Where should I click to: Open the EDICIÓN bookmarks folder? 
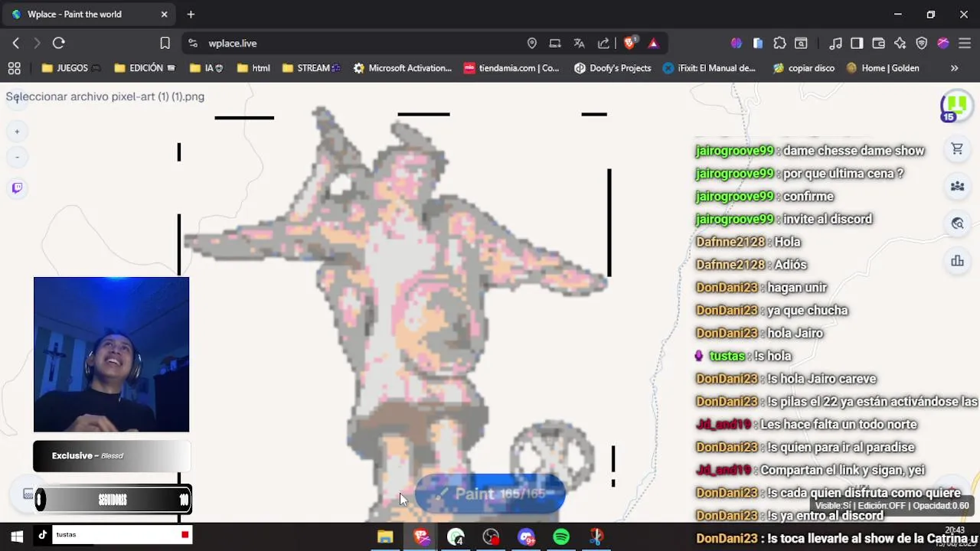[x=145, y=68]
